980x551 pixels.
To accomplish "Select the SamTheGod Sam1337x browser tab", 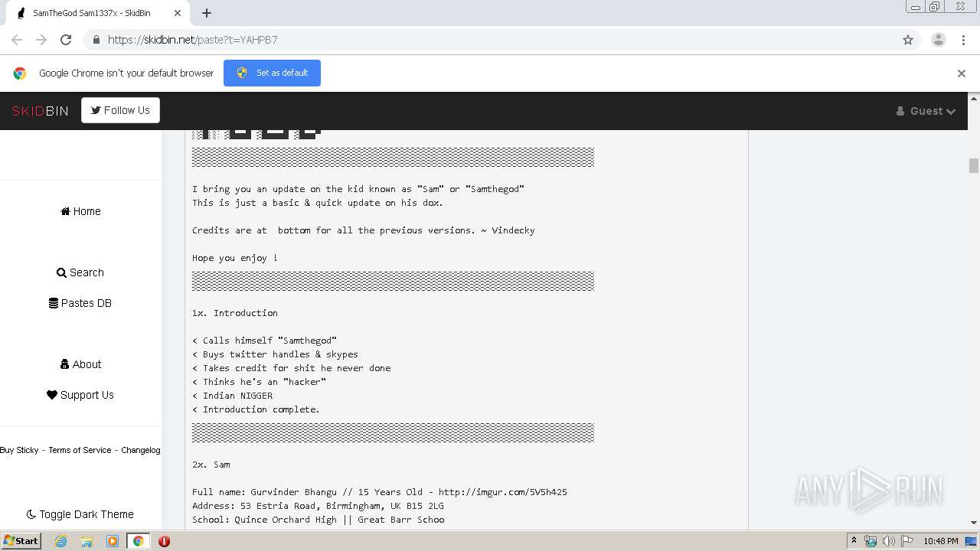I will click(x=96, y=13).
